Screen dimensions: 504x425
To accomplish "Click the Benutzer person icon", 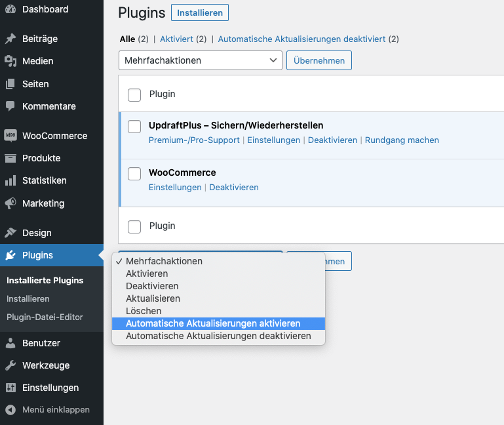I will point(10,343).
